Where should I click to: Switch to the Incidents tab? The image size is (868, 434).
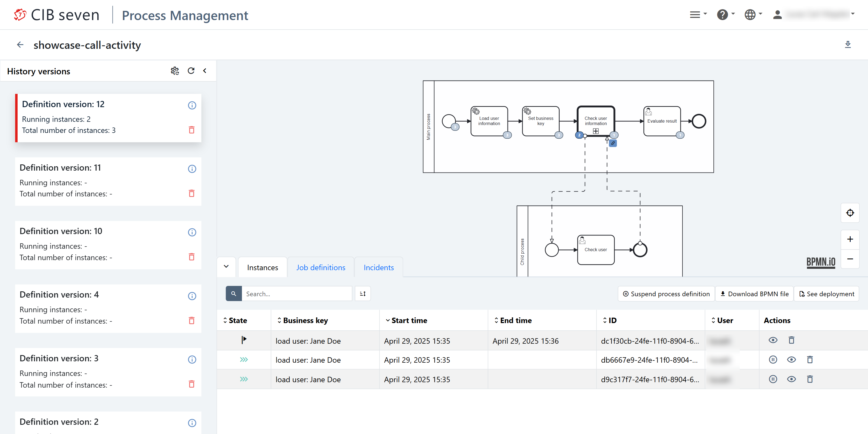(x=379, y=267)
